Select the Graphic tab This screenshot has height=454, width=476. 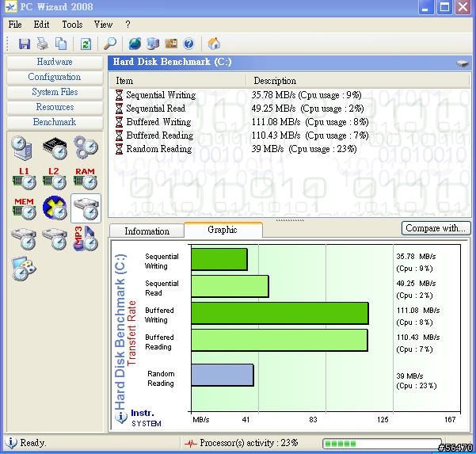(x=223, y=230)
